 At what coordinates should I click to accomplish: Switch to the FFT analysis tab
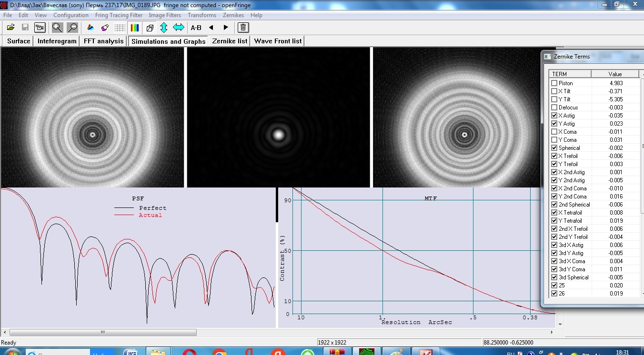[103, 41]
